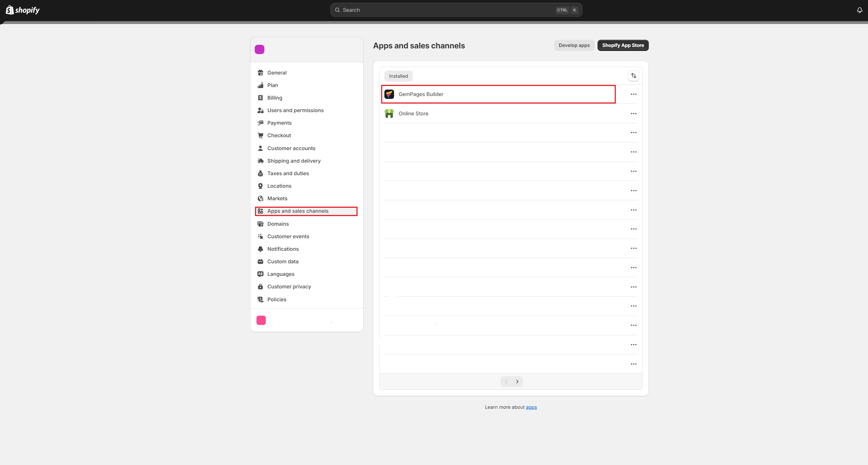This screenshot has height=465, width=868.
Task: Click Shipping and delivery truck icon
Action: (x=260, y=161)
